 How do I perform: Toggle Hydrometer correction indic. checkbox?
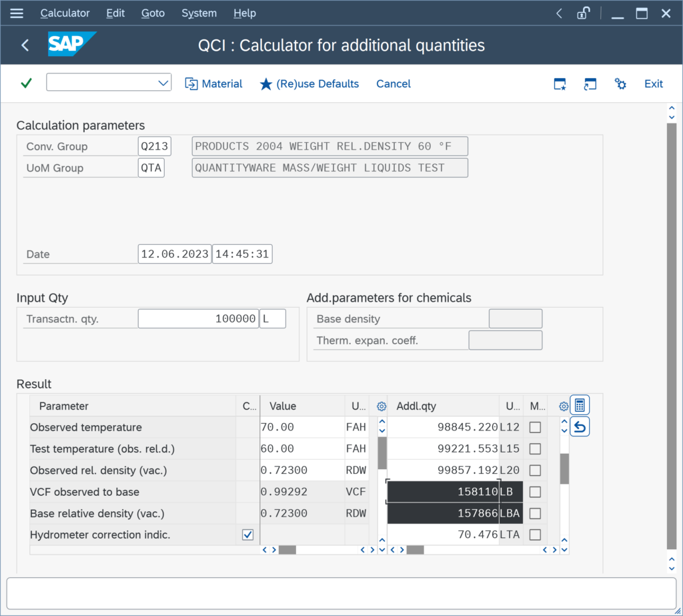click(248, 535)
